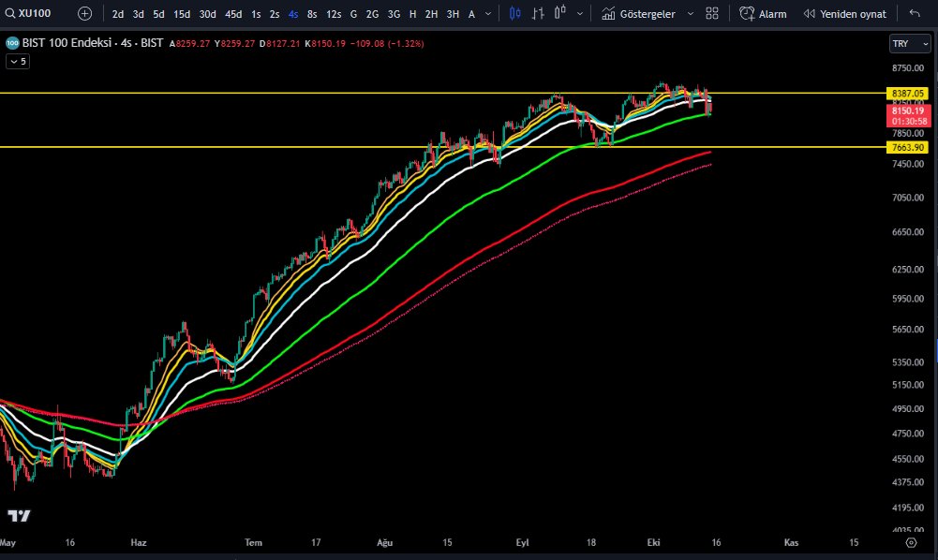
Task: Select the candlestick chart type icon
Action: tap(514, 13)
